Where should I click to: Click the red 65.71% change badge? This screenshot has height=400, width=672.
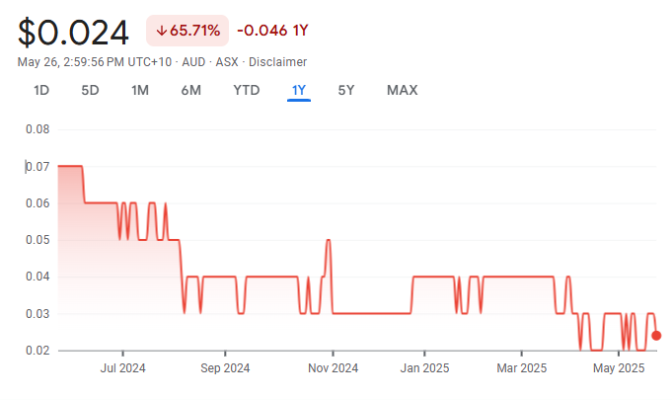(187, 30)
